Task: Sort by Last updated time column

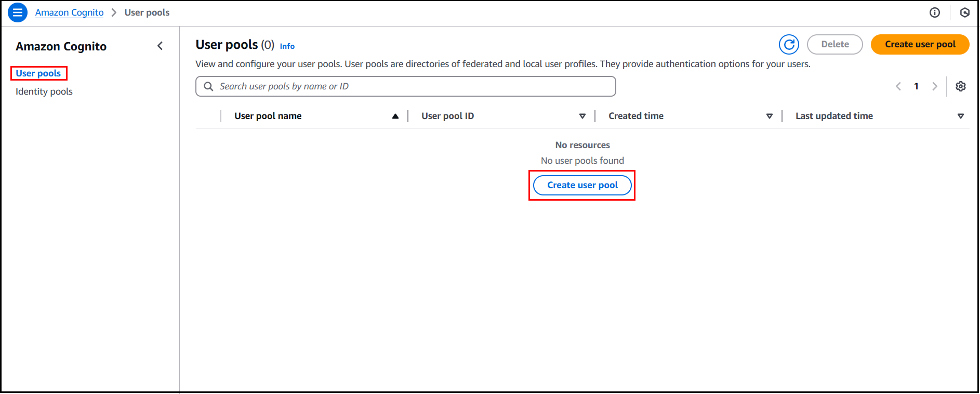Action: 960,116
